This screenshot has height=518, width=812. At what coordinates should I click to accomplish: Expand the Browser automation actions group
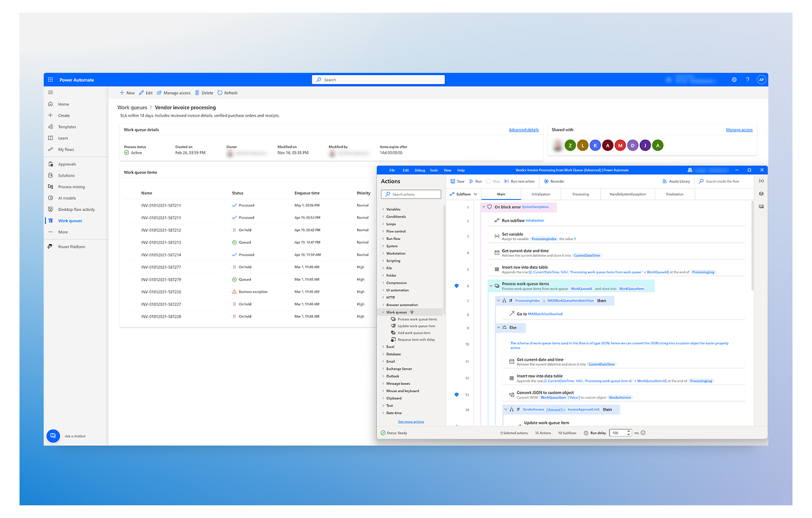(383, 305)
